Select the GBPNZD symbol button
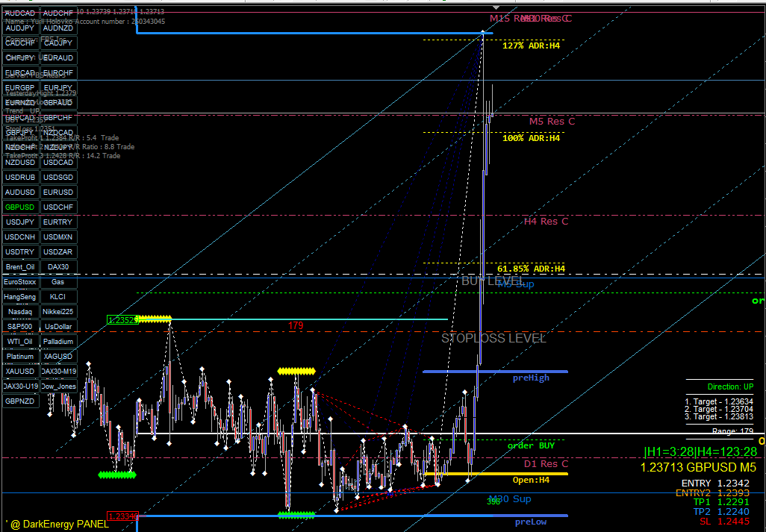 (20, 401)
